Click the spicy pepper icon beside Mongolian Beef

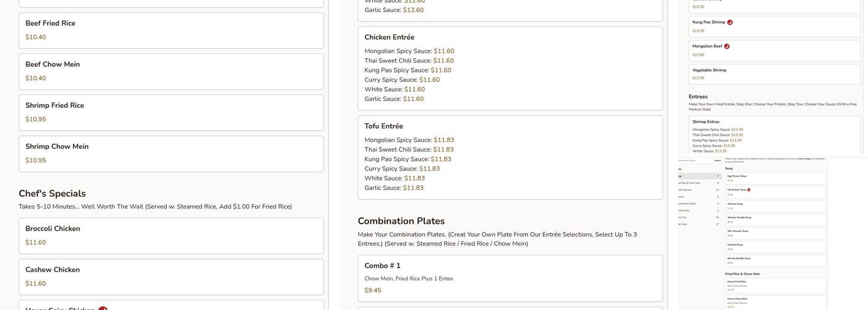pyautogui.click(x=727, y=46)
